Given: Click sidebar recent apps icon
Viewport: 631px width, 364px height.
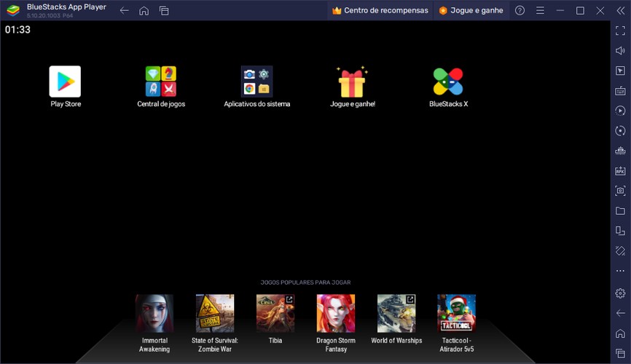Looking at the screenshot, I should [x=620, y=354].
